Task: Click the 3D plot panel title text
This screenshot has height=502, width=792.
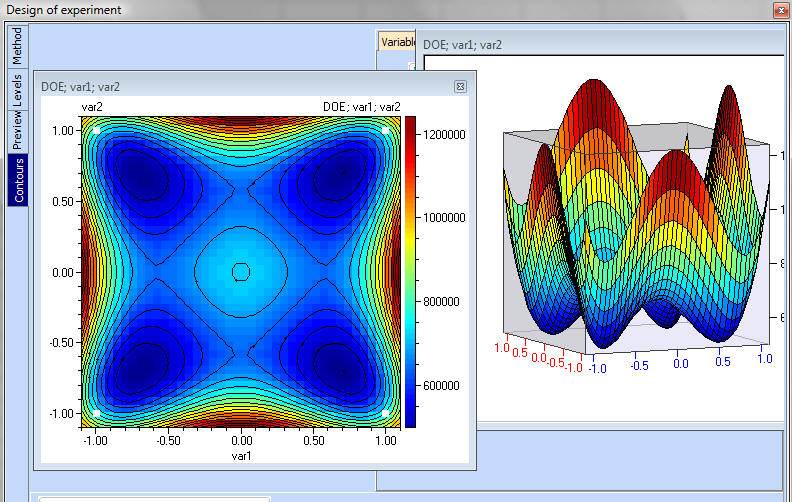Action: pos(462,44)
